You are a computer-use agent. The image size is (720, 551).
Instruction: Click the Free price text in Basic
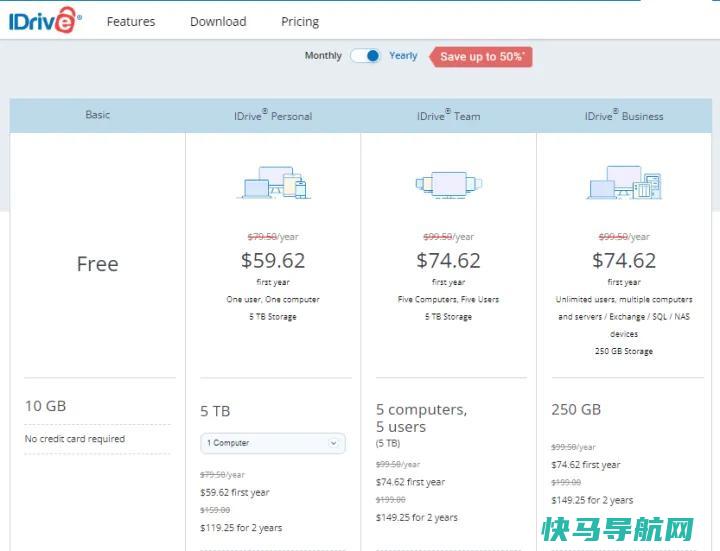coord(97,264)
